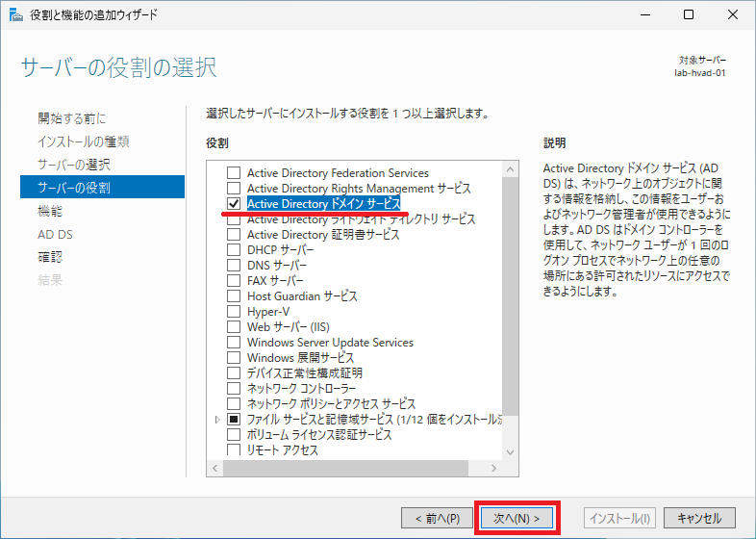Select サーバーの役割 wizard step

[102, 188]
